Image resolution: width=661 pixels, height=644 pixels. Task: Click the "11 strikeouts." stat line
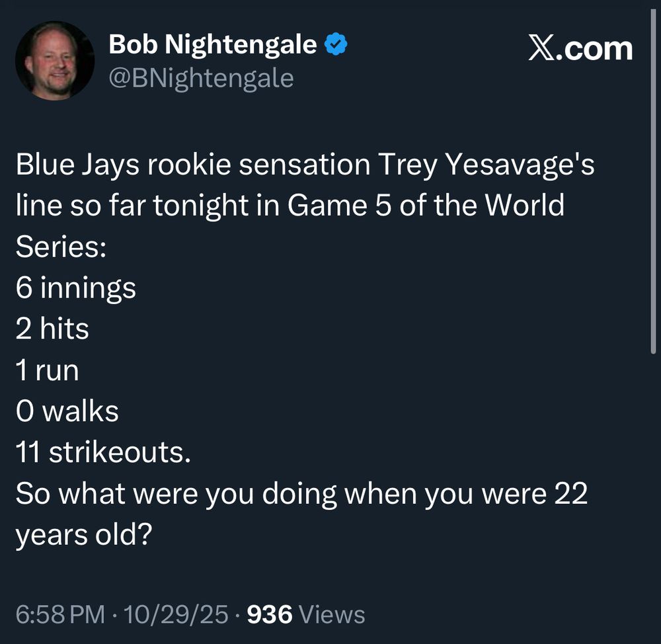103,452
